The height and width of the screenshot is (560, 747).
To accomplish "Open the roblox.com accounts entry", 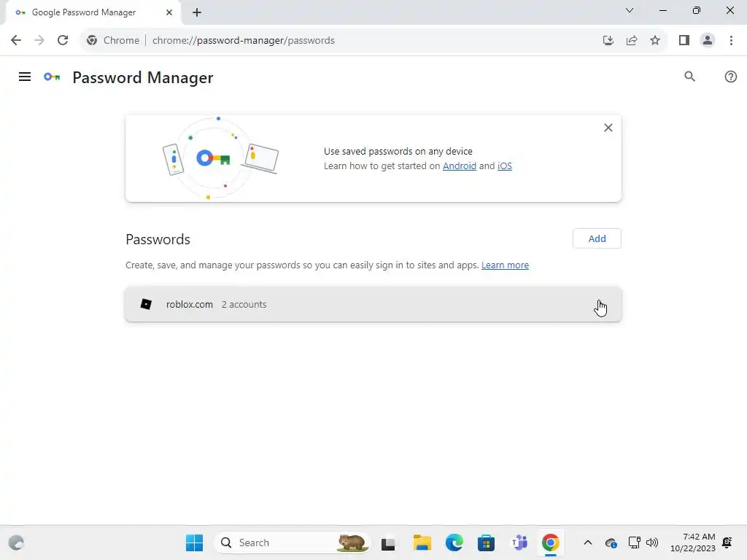I will [373, 304].
